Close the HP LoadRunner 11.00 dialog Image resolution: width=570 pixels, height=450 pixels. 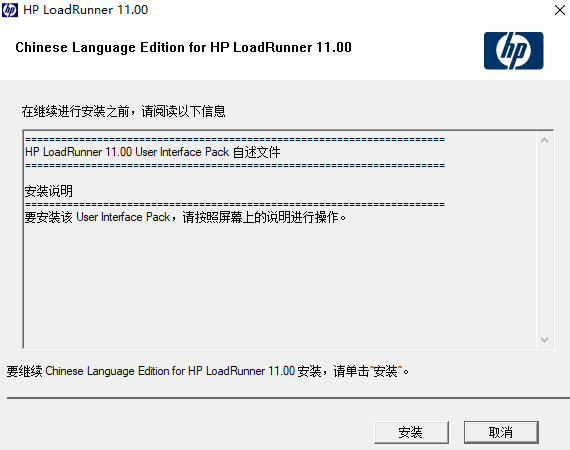(559, 10)
